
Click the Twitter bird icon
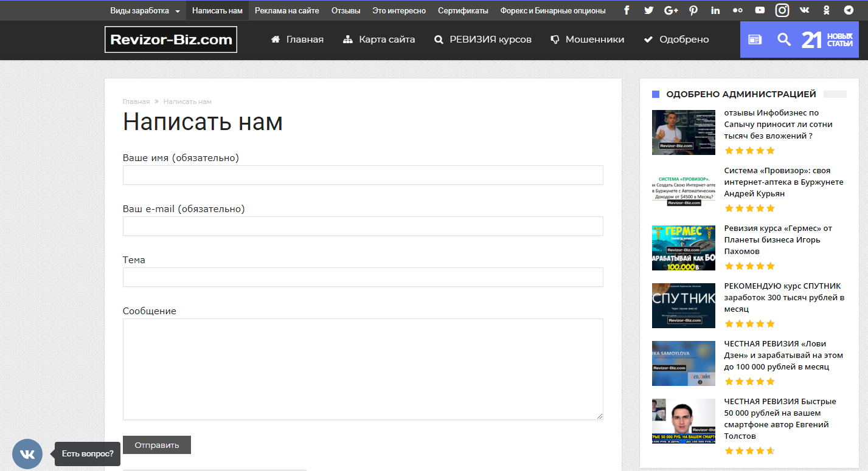649,10
